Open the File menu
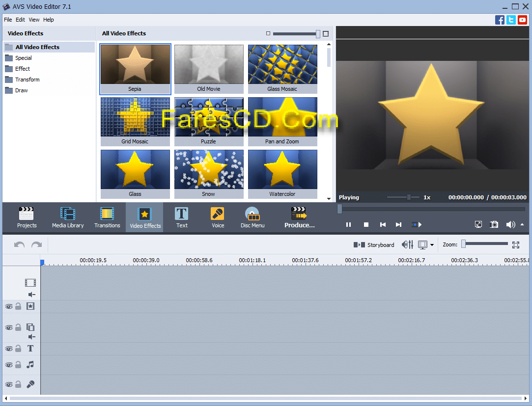 click(8, 20)
